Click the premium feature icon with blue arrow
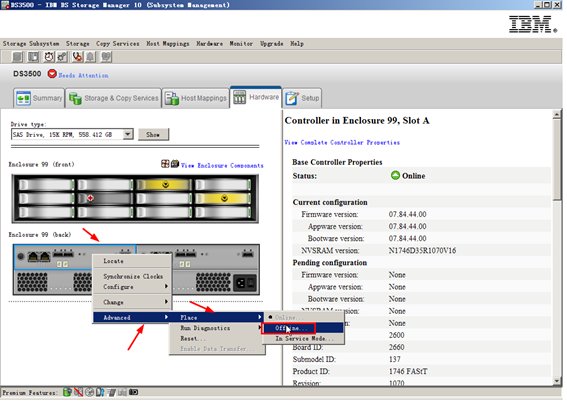The height and width of the screenshot is (402, 567). pos(100,392)
